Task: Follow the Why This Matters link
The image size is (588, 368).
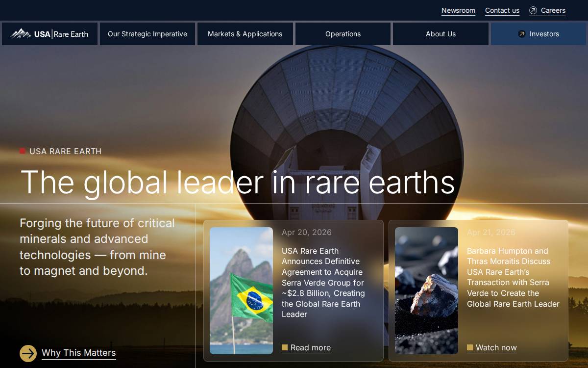Action: [78, 353]
